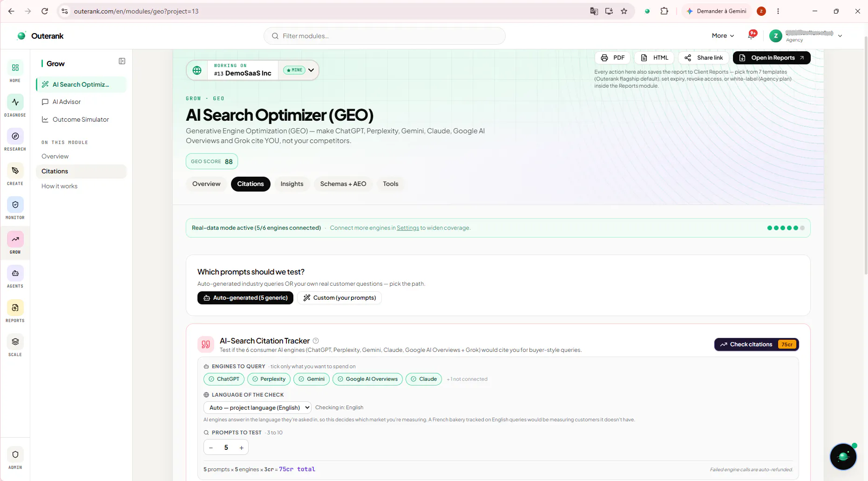Click Open in Reports button
The height and width of the screenshot is (481, 868).
[772, 58]
